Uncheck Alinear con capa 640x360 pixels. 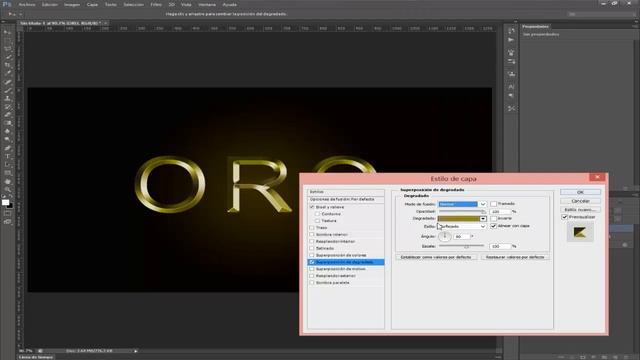point(493,226)
